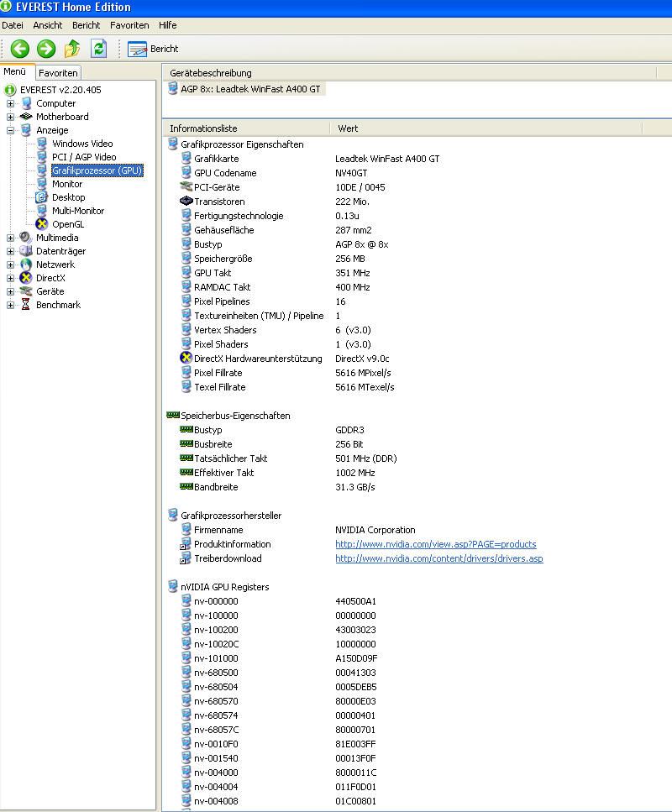672x812 pixels.
Task: Select the Pixel Pipelines row
Action: click(x=222, y=301)
